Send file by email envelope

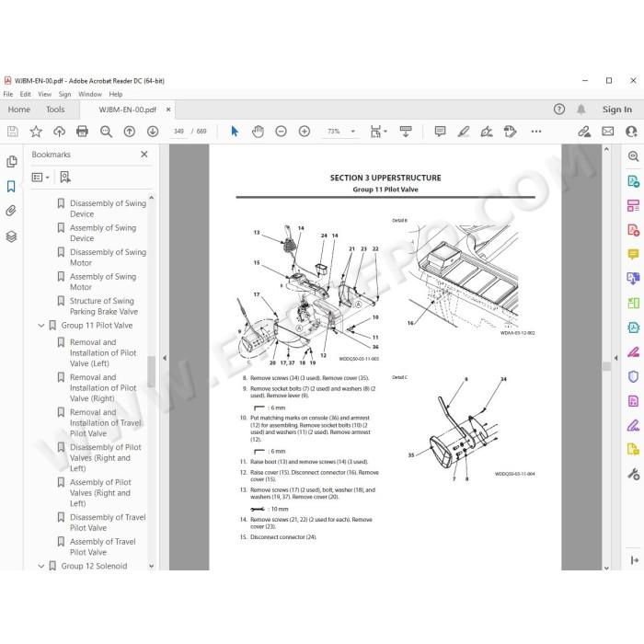(x=607, y=132)
